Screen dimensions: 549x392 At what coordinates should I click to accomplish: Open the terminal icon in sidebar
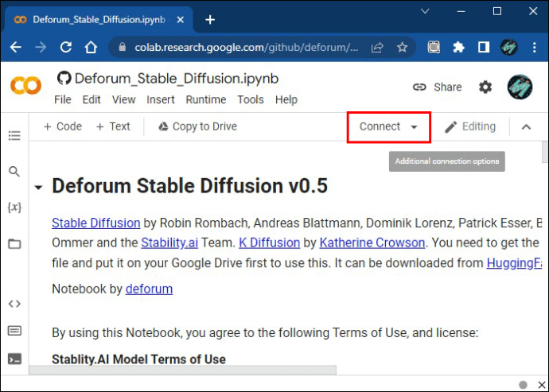[x=14, y=359]
